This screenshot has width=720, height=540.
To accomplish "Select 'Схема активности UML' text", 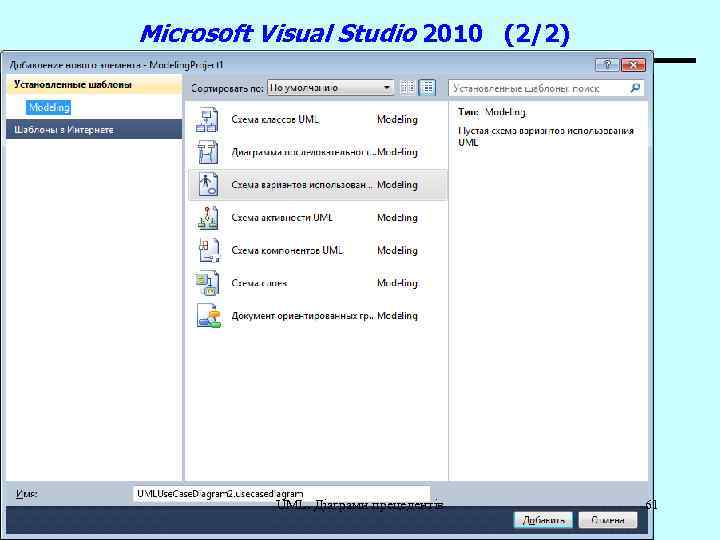I will coord(282,218).
